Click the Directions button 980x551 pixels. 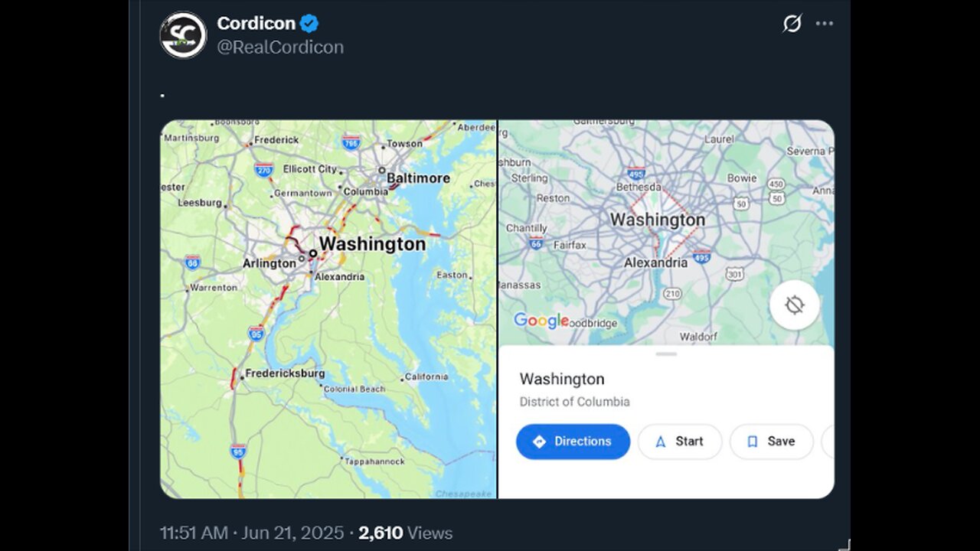(573, 442)
